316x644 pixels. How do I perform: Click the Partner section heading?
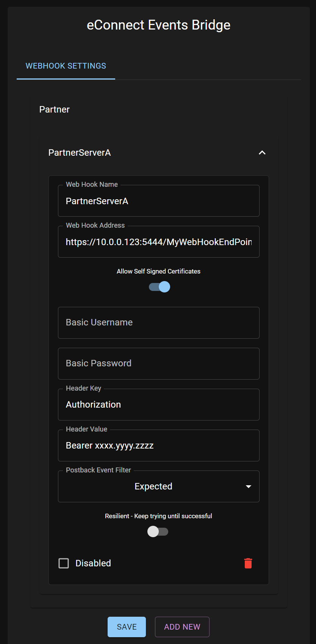click(x=55, y=109)
